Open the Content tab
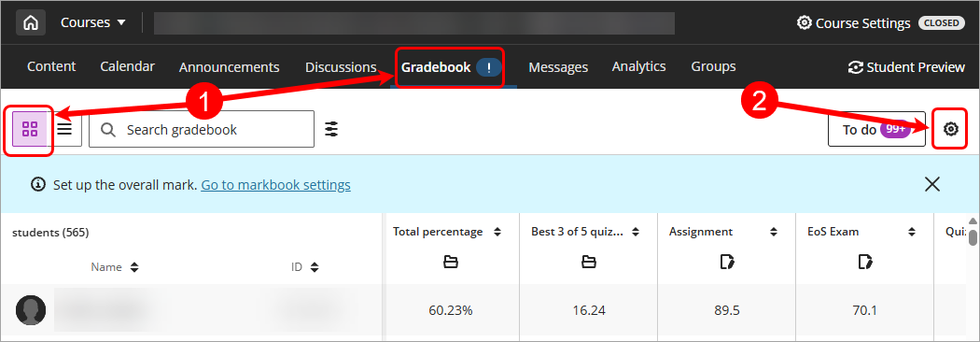Image resolution: width=980 pixels, height=342 pixels. click(x=51, y=66)
